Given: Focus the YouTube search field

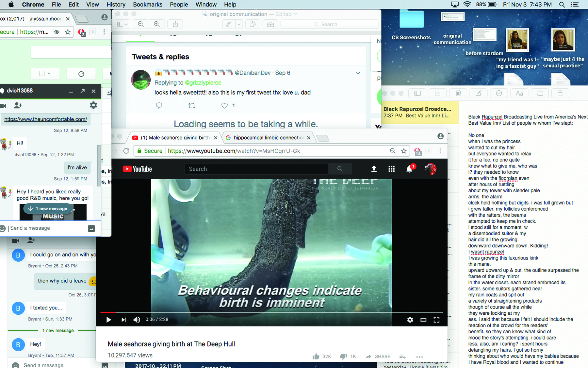Looking at the screenshot, I should pos(256,169).
